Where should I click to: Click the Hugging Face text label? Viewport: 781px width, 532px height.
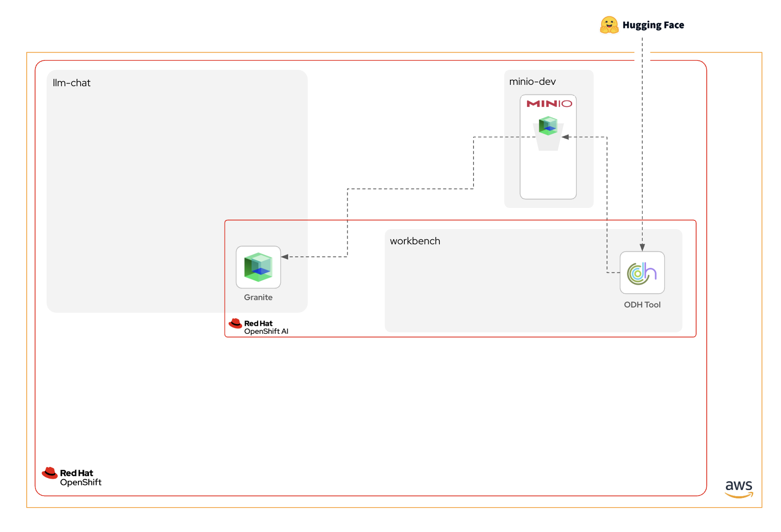(653, 25)
